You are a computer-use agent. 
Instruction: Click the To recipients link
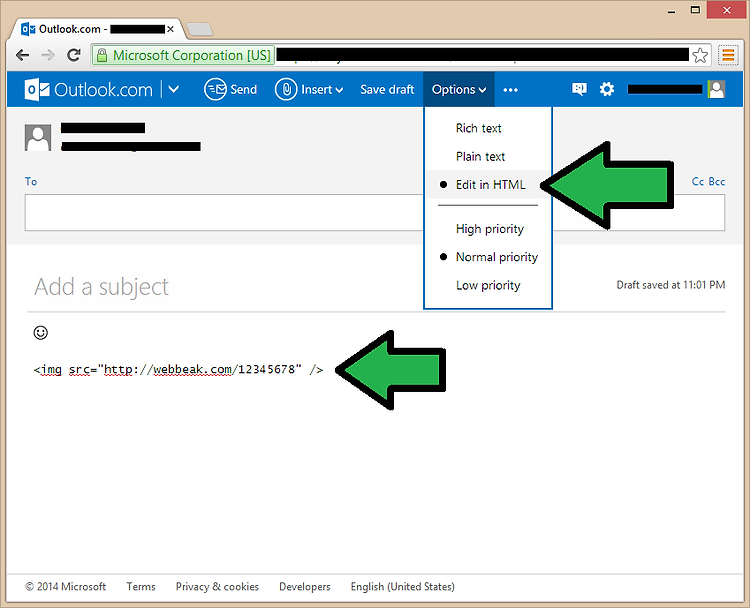point(31,181)
